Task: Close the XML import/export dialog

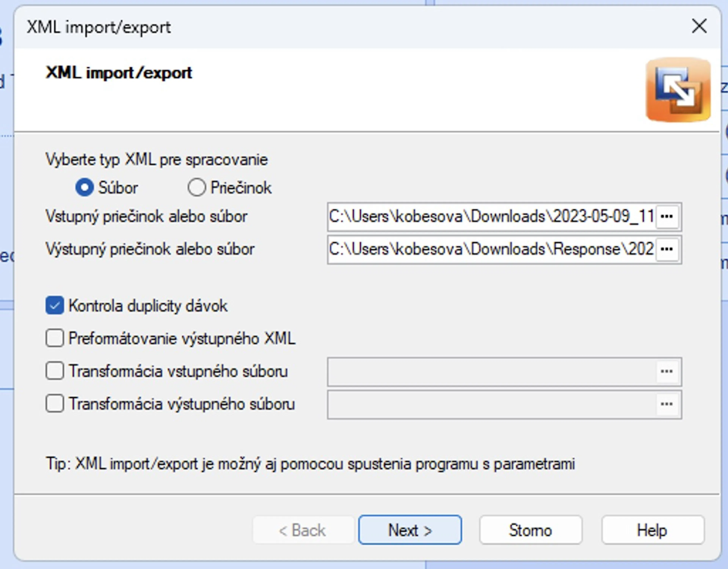Action: [x=699, y=26]
